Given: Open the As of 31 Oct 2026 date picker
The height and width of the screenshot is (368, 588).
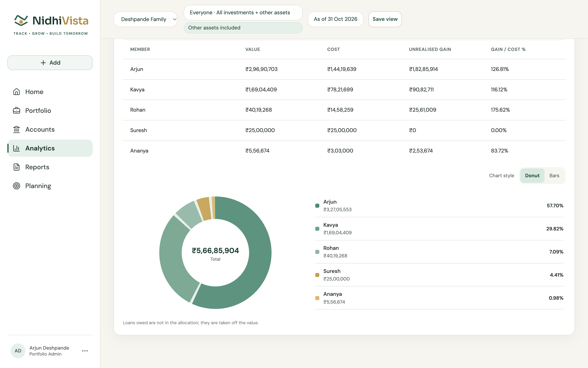Looking at the screenshot, I should point(335,19).
